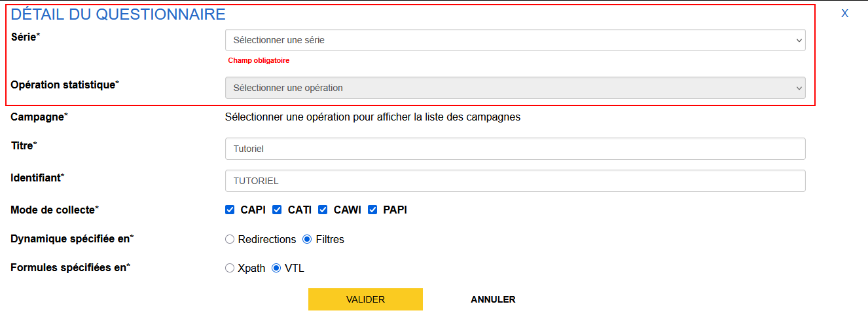Click the Détail du questionnaire heading
The width and height of the screenshot is (868, 319).
118,14
